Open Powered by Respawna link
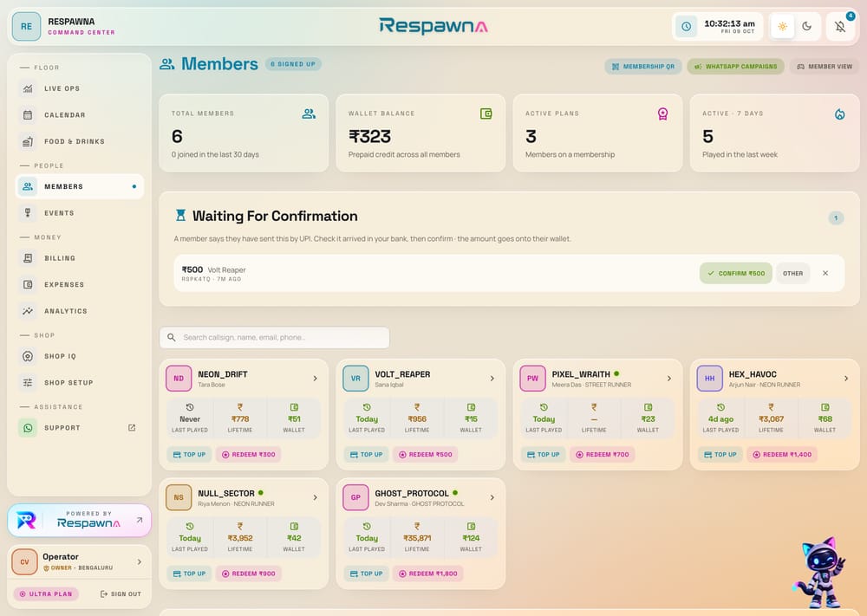 [x=79, y=521]
